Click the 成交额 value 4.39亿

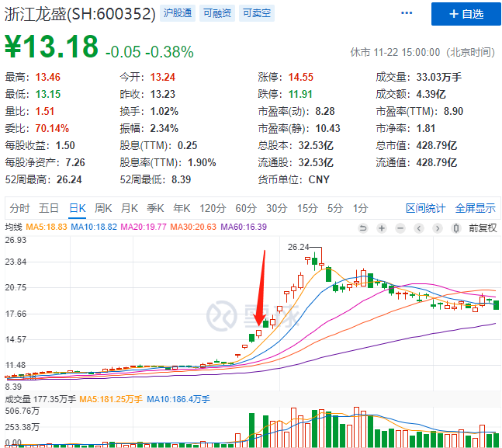431,94
